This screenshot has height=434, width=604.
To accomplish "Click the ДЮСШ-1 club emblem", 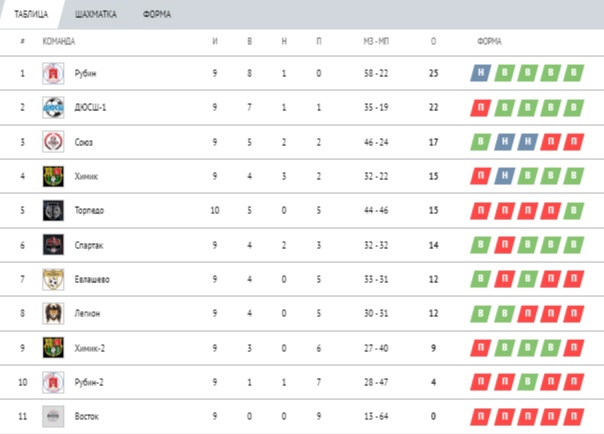I will click(x=53, y=107).
